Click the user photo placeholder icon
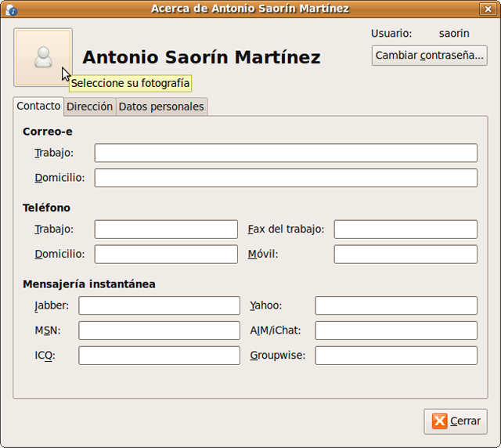This screenshot has width=501, height=448. [x=43, y=57]
